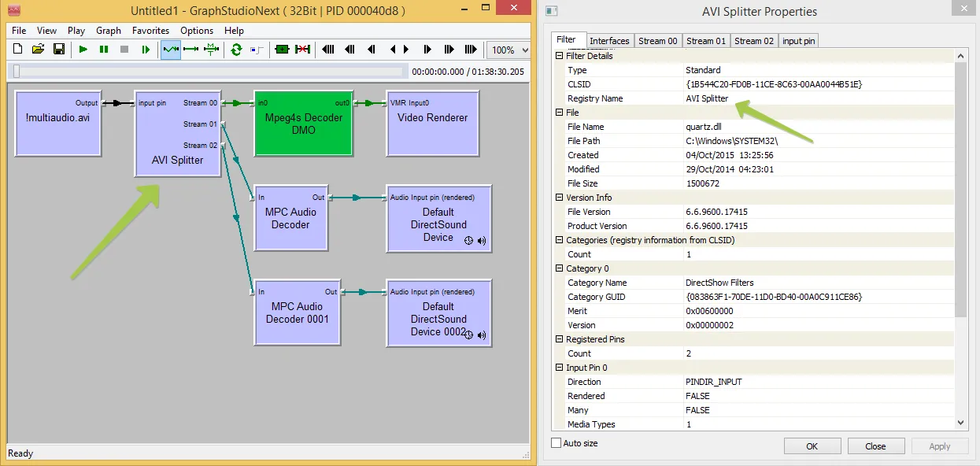
Task: Start graph playback with the green Play button
Action: [x=83, y=50]
